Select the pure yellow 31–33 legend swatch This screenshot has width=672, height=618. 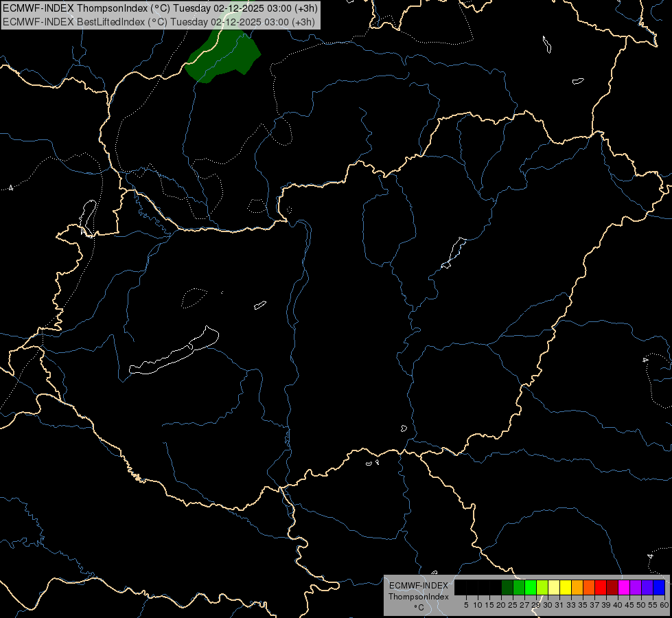click(x=566, y=588)
